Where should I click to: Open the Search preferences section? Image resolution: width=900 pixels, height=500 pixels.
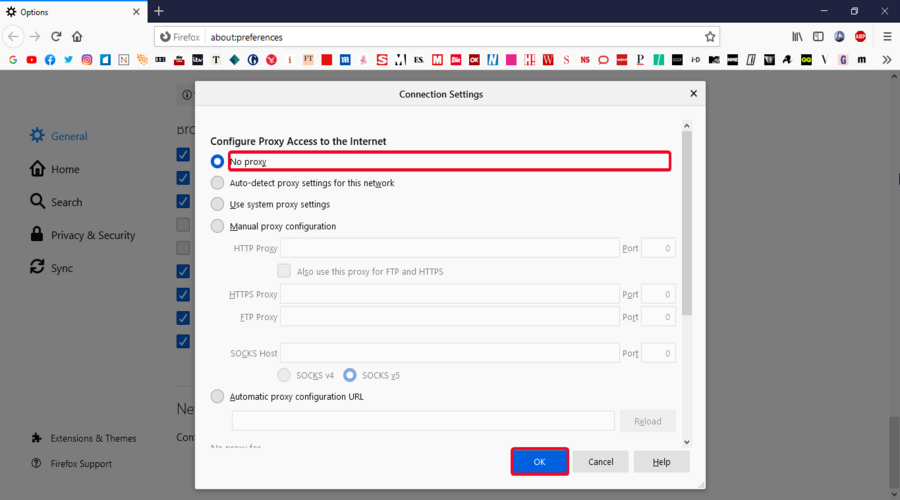tap(56, 201)
